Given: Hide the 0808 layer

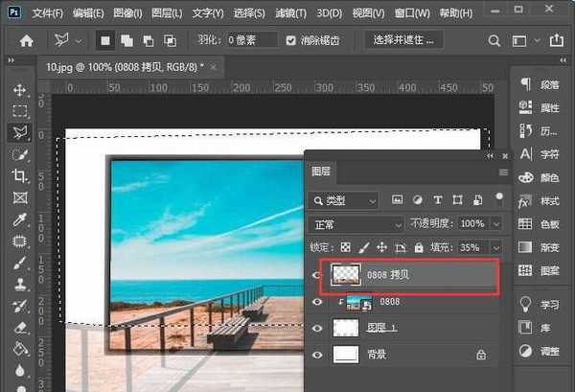Looking at the screenshot, I should point(317,302).
